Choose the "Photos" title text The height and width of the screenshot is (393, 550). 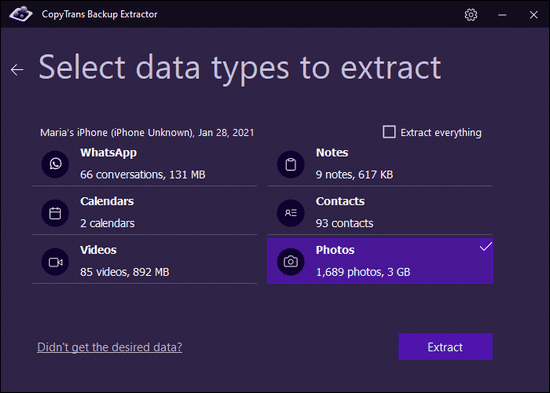coord(335,250)
